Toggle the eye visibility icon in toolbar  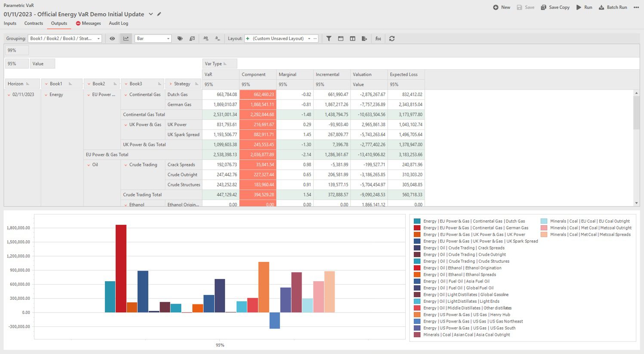click(112, 38)
